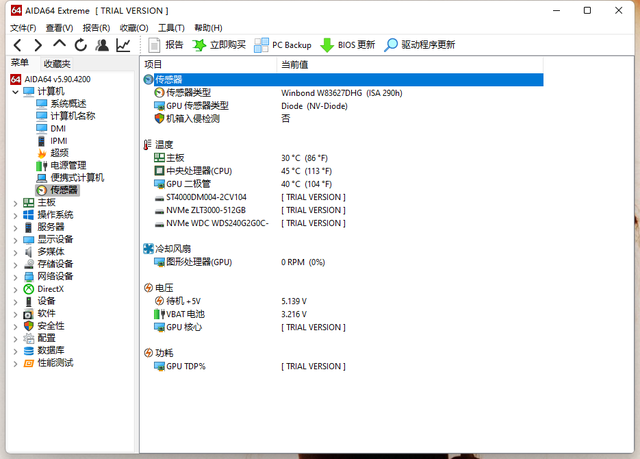Click the 报告 report button

coord(166,45)
